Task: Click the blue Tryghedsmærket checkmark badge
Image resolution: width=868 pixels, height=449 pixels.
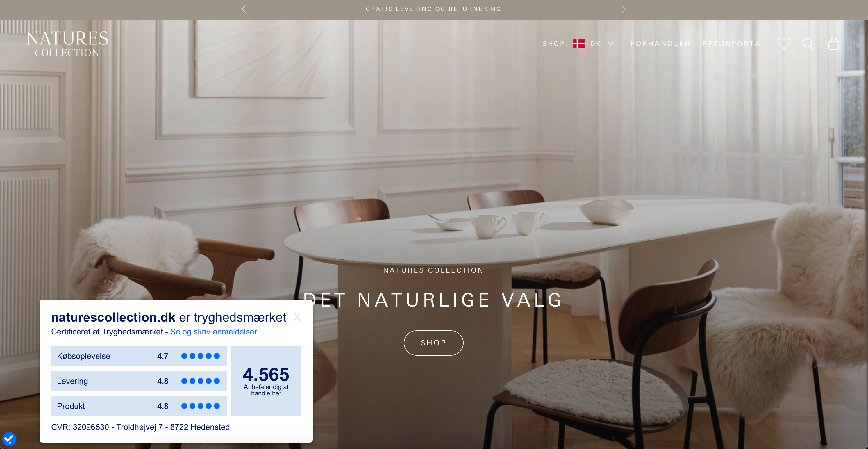Action: [x=9, y=439]
